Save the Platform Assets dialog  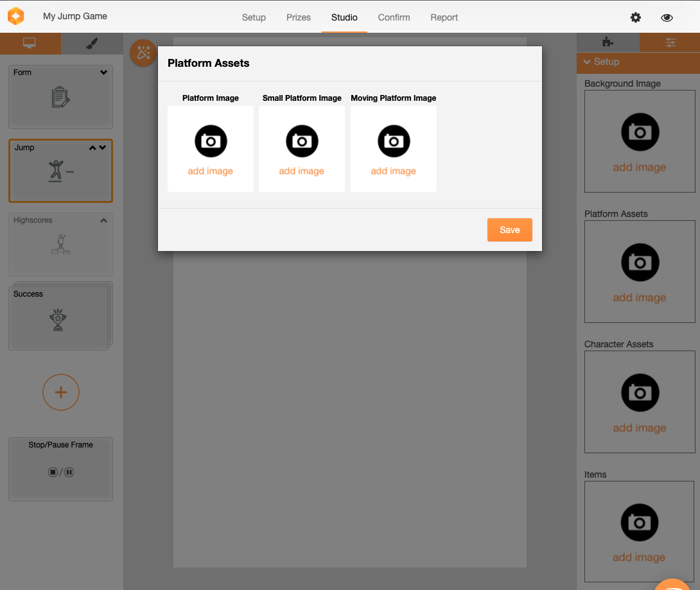pyautogui.click(x=509, y=230)
